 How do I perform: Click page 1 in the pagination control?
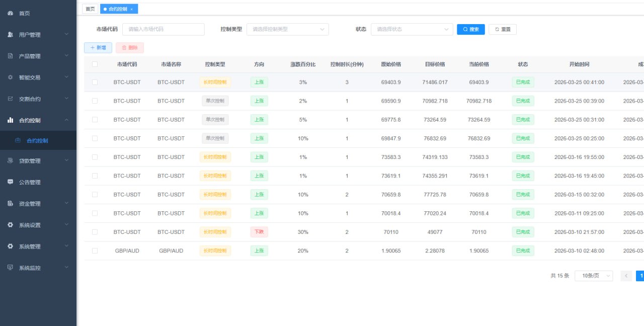[x=640, y=275]
